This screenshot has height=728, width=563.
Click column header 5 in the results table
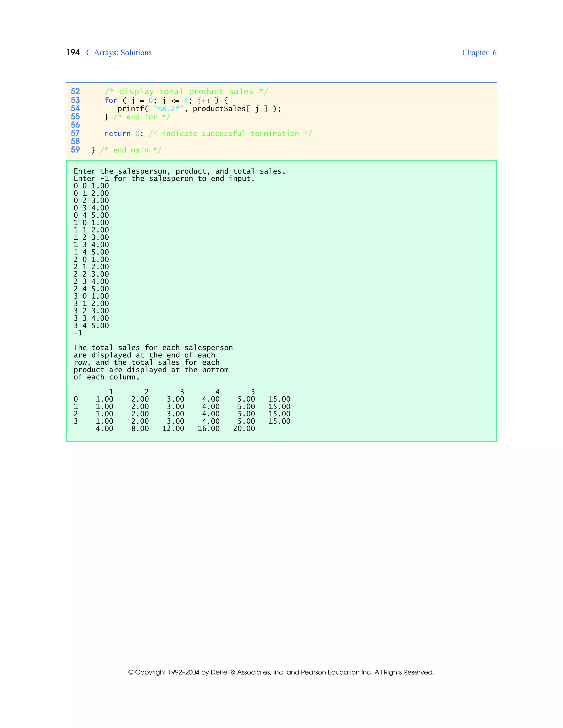click(253, 392)
